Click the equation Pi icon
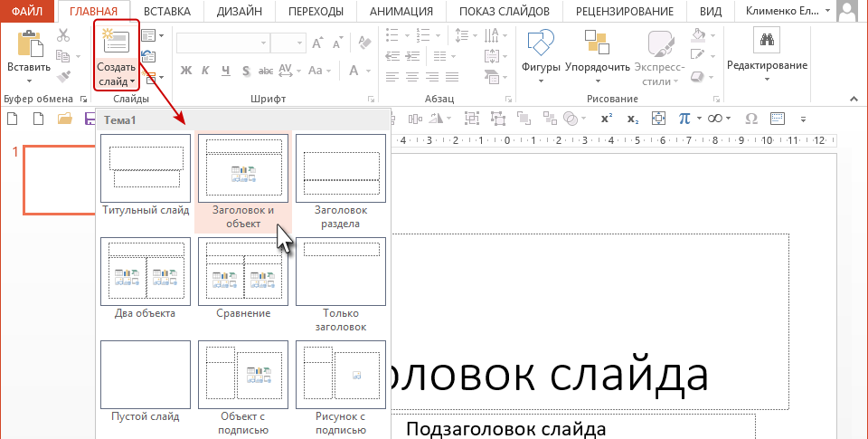868x439 pixels. point(684,118)
